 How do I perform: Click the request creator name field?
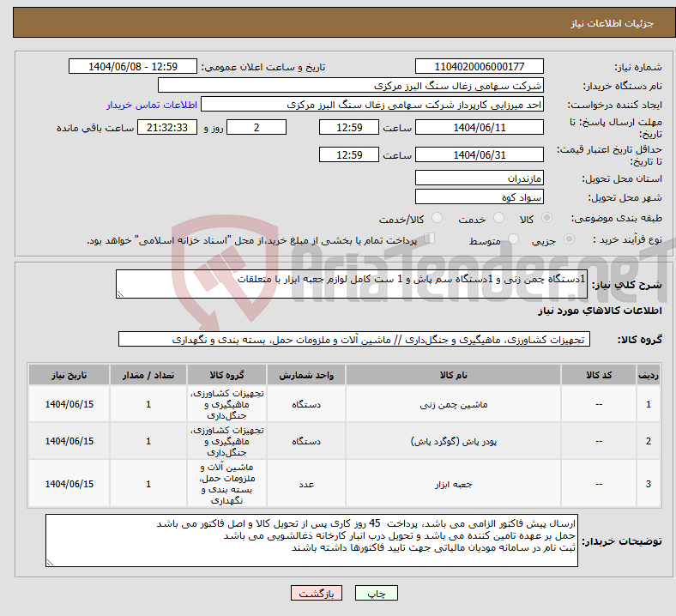[372, 105]
